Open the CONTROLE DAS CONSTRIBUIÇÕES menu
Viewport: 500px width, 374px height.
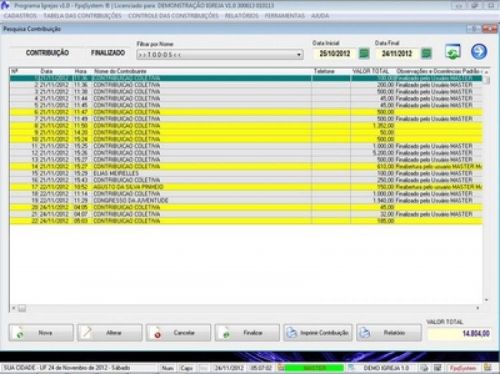(173, 16)
